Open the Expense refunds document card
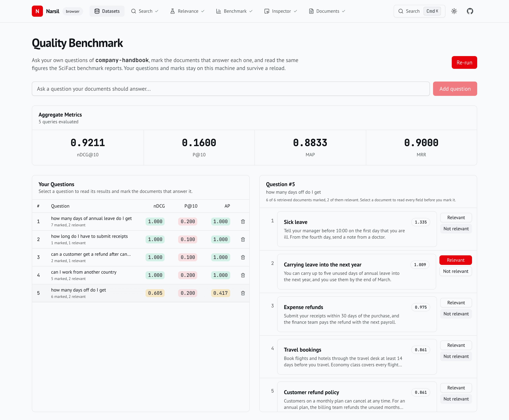The height and width of the screenshot is (420, 509). pos(357,314)
